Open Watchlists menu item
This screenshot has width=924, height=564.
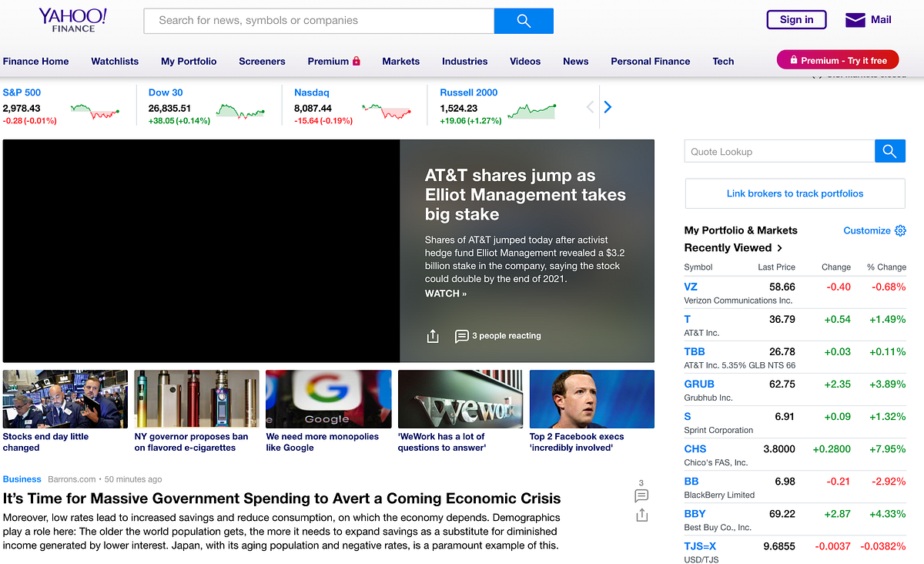pyautogui.click(x=115, y=61)
